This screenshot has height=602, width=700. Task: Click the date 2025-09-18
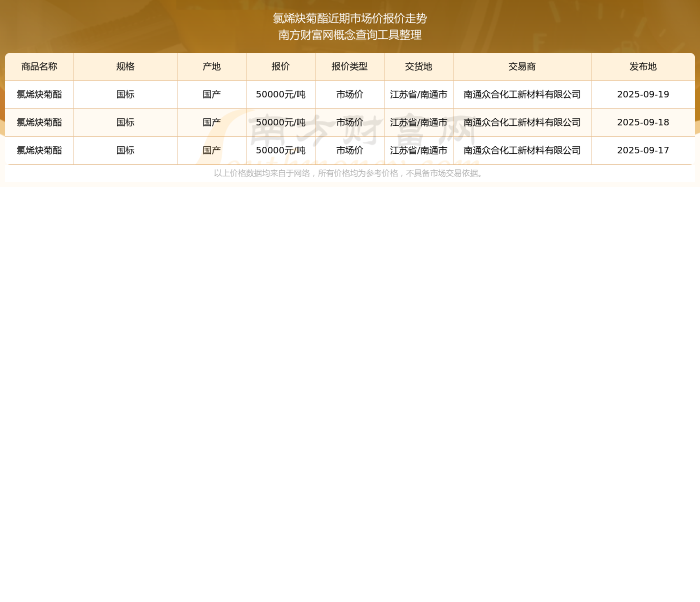(x=643, y=122)
